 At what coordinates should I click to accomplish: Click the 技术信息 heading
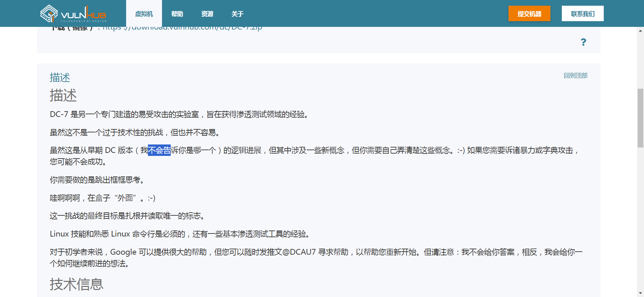(76, 284)
